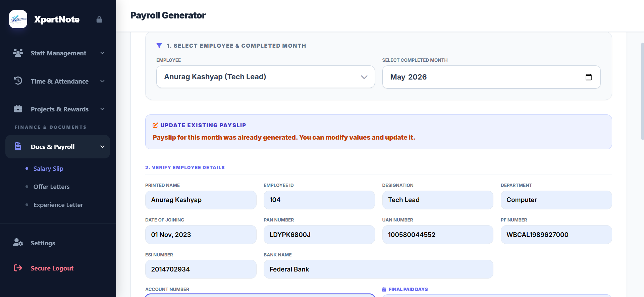The height and width of the screenshot is (297, 644).
Task: Click the Secure Logout exit icon
Action: click(x=18, y=268)
